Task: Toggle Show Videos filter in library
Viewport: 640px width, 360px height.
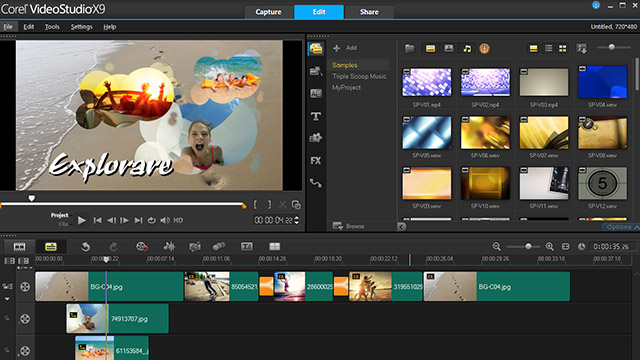Action: tap(430, 49)
